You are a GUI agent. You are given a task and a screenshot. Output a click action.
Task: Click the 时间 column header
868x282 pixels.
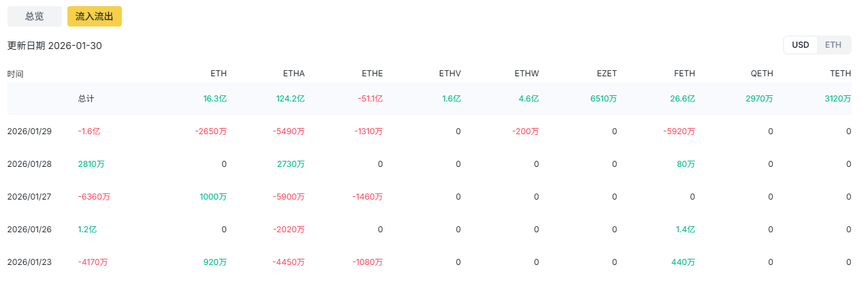(16, 74)
